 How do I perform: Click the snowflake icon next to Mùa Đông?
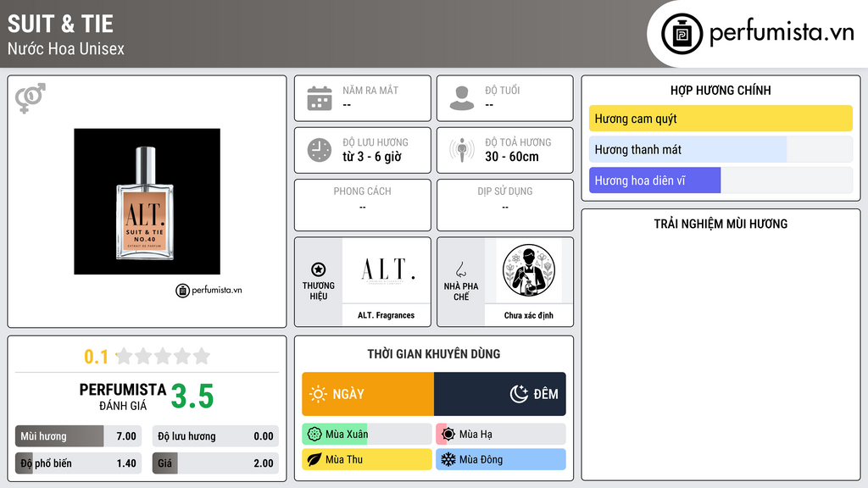click(x=448, y=459)
